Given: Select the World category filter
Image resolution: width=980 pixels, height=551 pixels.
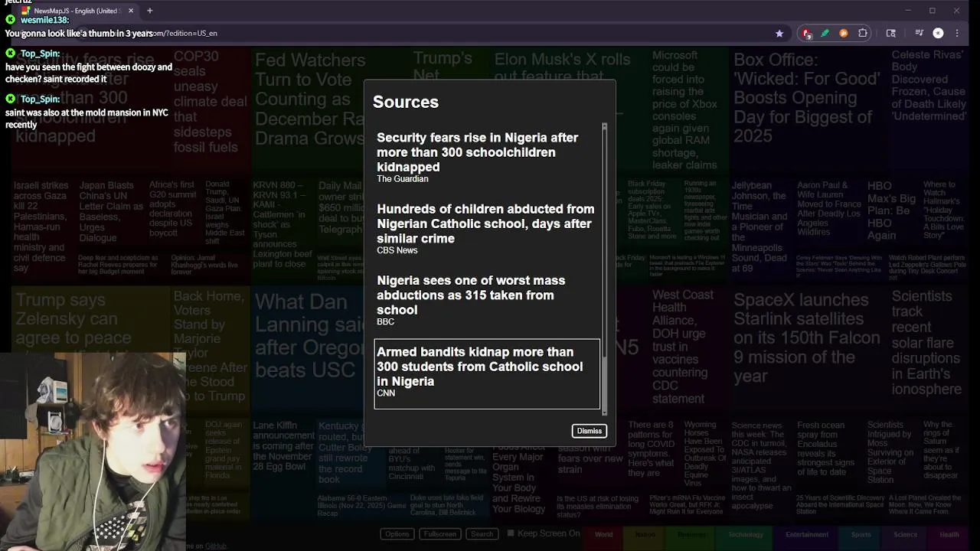Looking at the screenshot, I should pyautogui.click(x=603, y=534).
